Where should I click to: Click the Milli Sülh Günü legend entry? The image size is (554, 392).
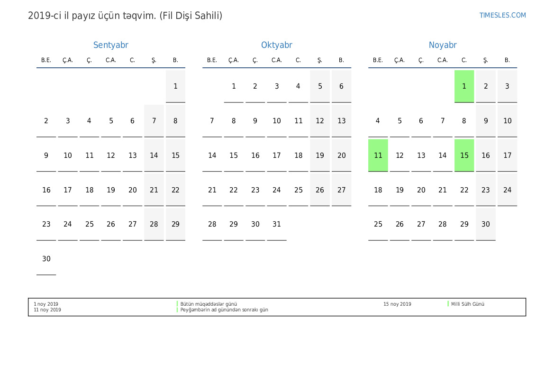[467, 304]
